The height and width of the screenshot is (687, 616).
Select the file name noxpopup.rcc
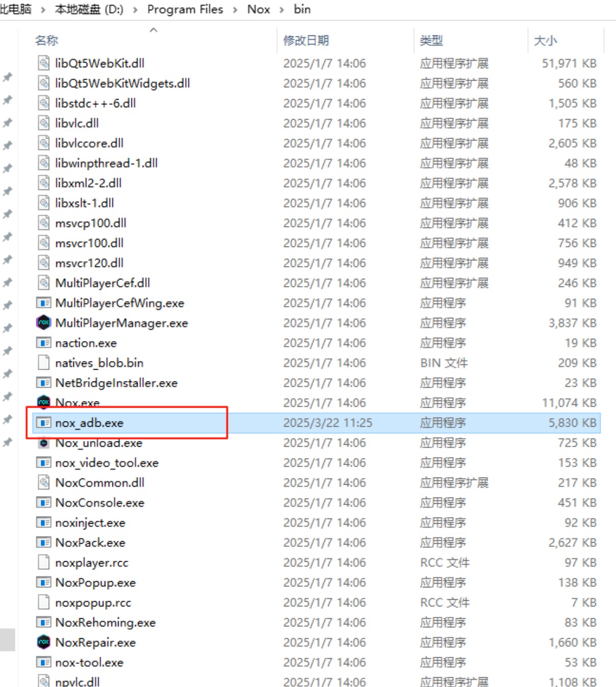coord(93,603)
